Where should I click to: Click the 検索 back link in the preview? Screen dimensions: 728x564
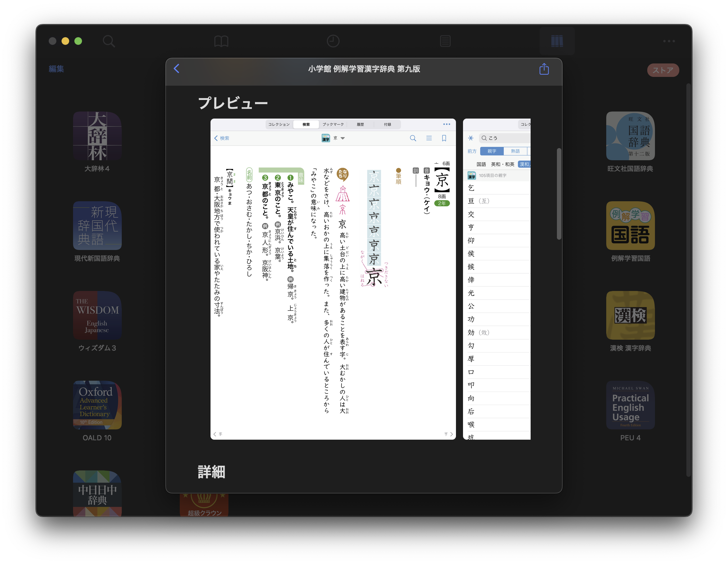coord(222,138)
